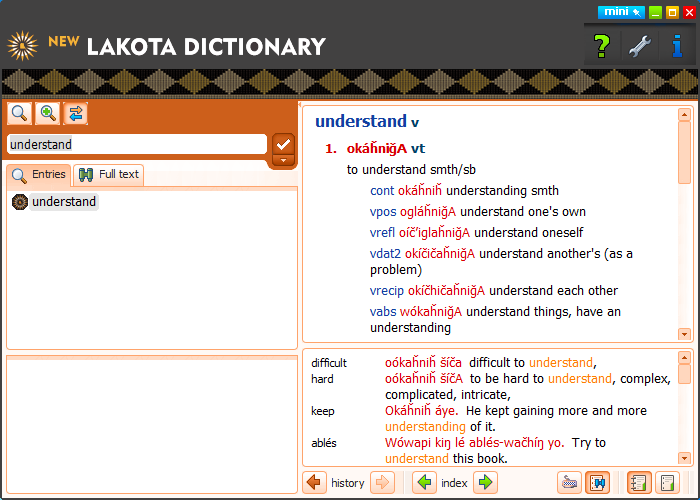Screen dimensions: 700x500
Task: Click the 'ablés' keyword in examples pane
Action: [x=324, y=443]
